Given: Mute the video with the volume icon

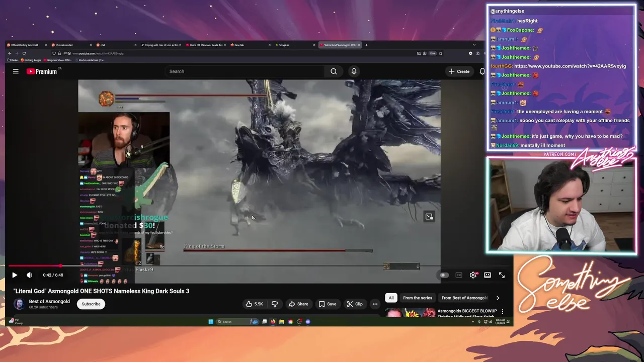Looking at the screenshot, I should point(29,275).
